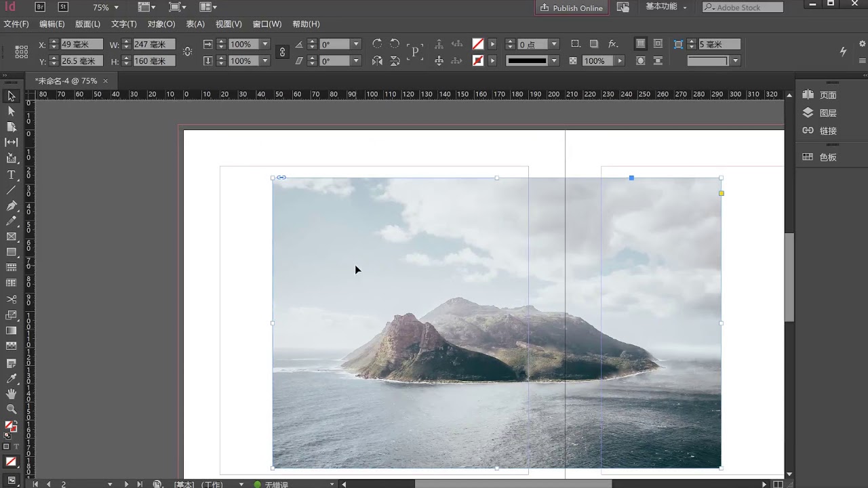Open Adobe Stock via St icon
Image resolution: width=868 pixels, height=488 pixels.
pyautogui.click(x=63, y=7)
